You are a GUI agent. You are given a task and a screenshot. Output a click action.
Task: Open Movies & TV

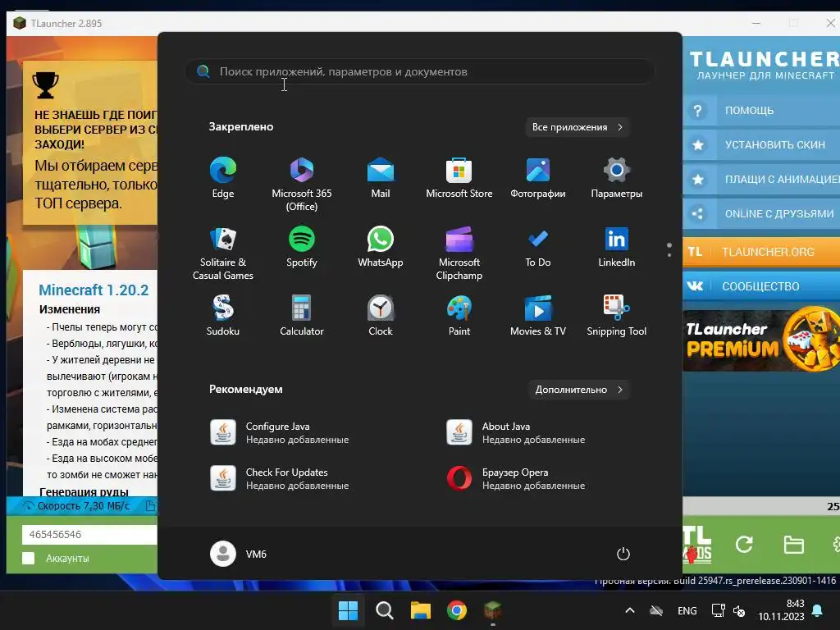[x=538, y=316]
